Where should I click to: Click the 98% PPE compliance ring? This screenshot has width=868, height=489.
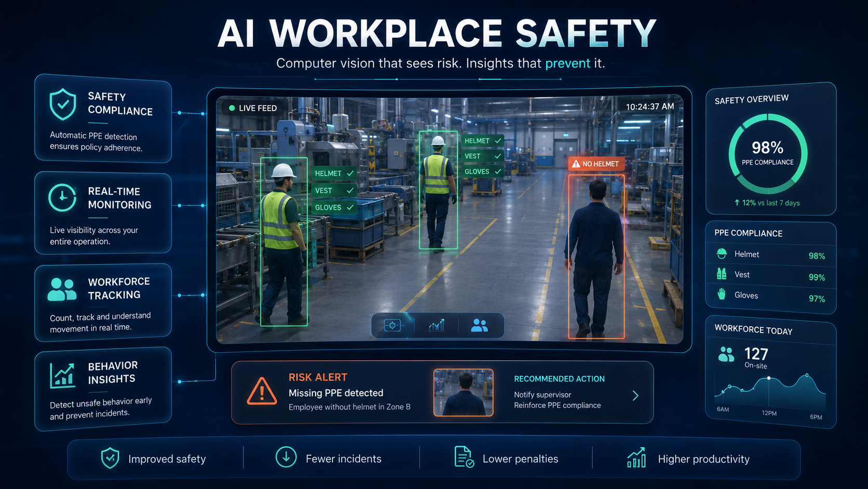click(768, 154)
